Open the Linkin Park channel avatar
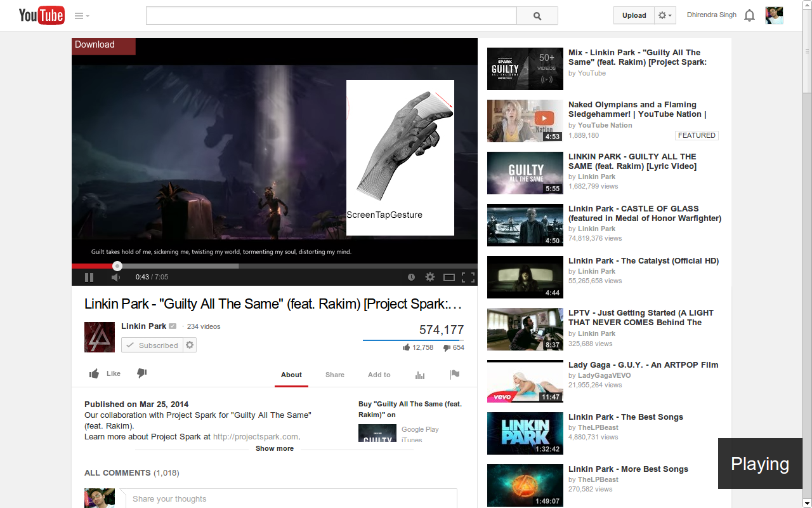 tap(100, 337)
